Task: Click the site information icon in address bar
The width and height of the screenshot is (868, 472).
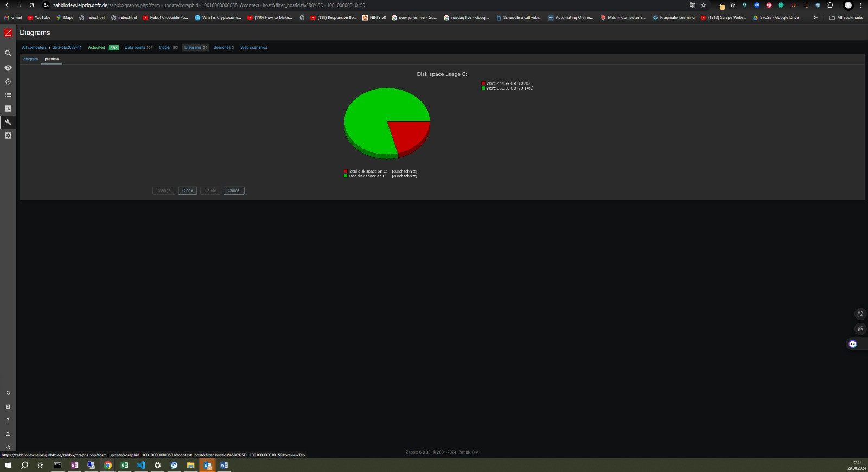Action: coord(46,5)
